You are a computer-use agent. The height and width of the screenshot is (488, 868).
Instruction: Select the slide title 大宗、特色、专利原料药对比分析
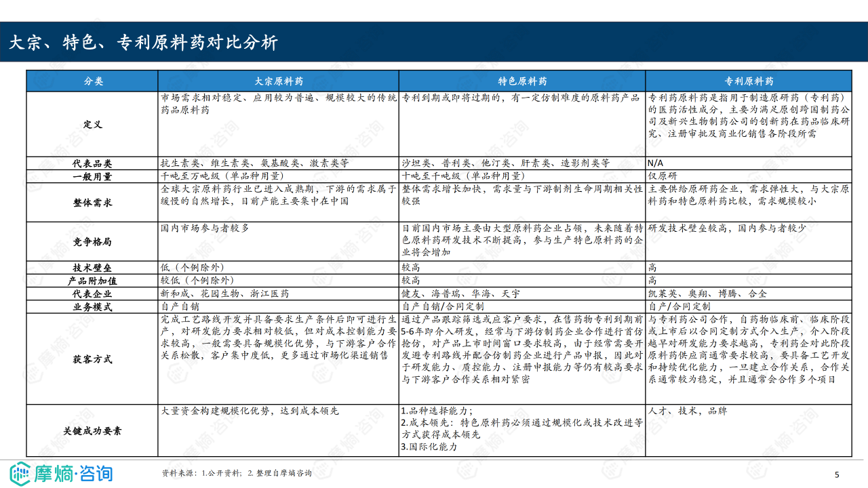click(144, 42)
